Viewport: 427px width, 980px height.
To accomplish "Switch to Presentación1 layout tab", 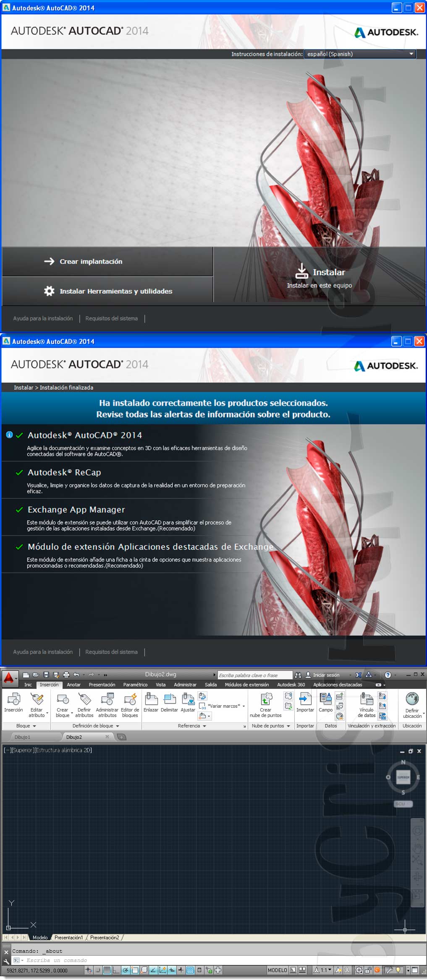I will pos(68,938).
